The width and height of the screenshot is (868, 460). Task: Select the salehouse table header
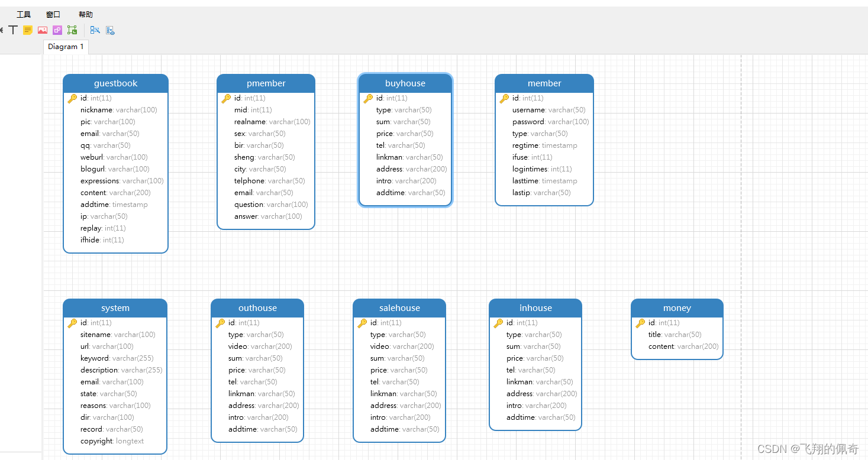[399, 308]
